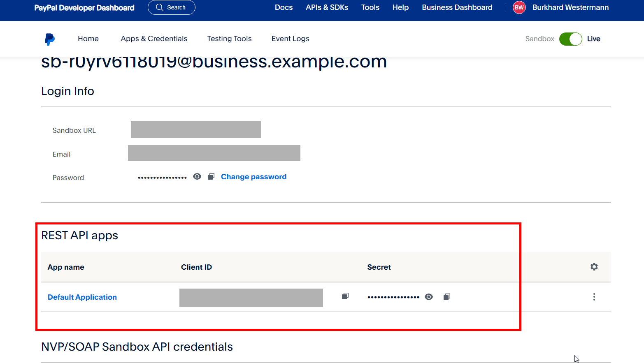Click the Sandbox label
The width and height of the screenshot is (644, 363).
click(540, 39)
